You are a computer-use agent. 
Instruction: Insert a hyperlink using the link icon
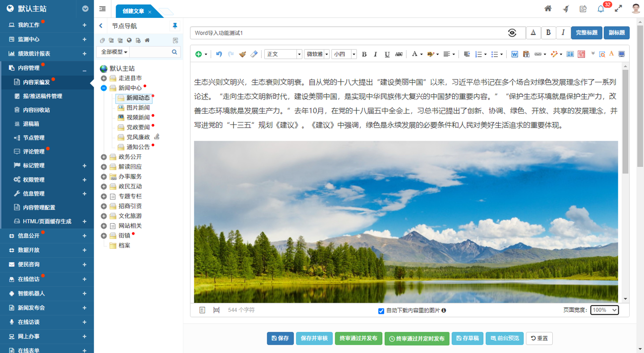tap(538, 54)
